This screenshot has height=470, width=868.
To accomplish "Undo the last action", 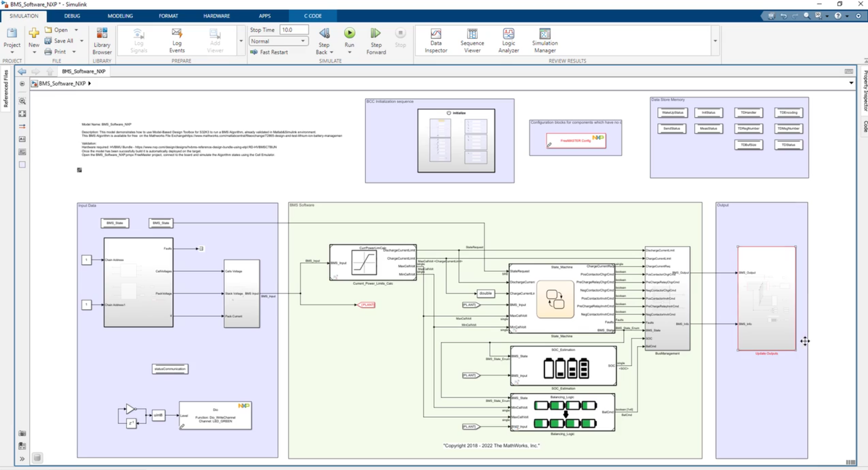I will (x=784, y=15).
